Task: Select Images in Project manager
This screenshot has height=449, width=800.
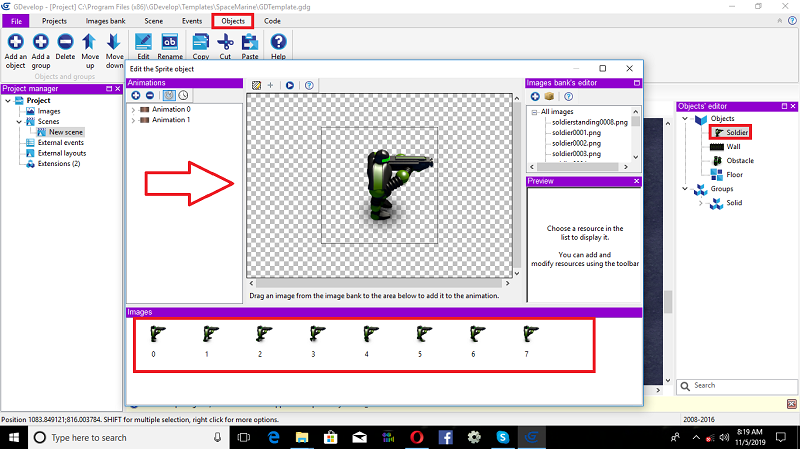Action: click(x=49, y=111)
